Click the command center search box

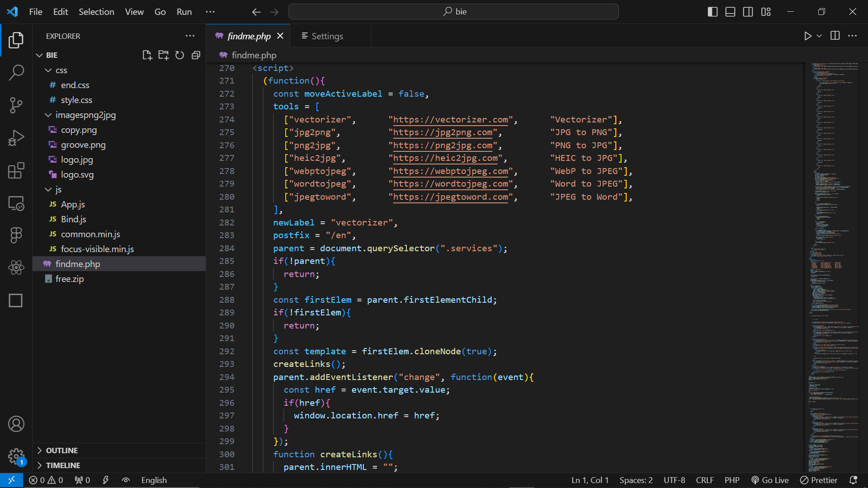coord(453,12)
